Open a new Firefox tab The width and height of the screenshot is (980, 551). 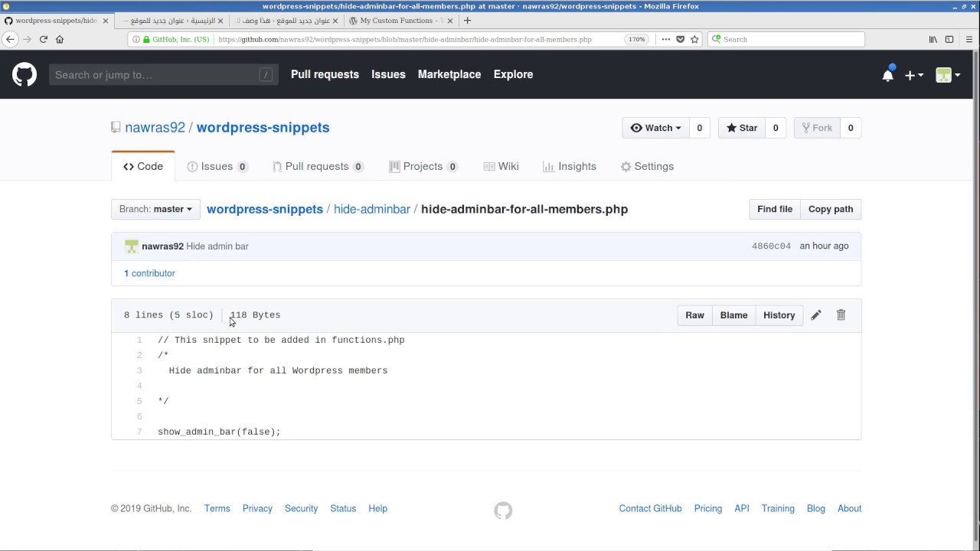[x=467, y=21]
